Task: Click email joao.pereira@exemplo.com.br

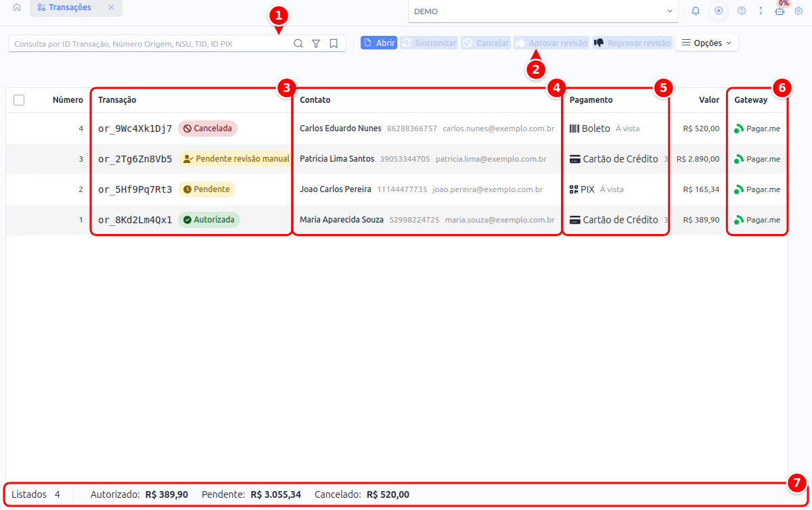Action: 487,189
